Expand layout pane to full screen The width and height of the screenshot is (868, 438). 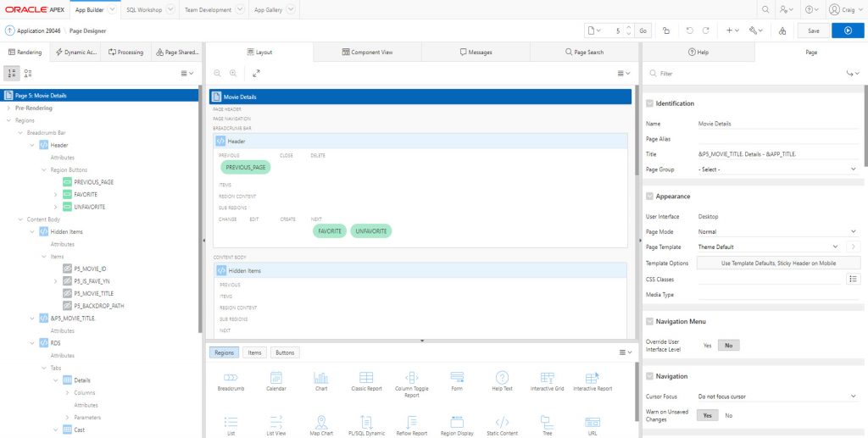[x=256, y=73]
